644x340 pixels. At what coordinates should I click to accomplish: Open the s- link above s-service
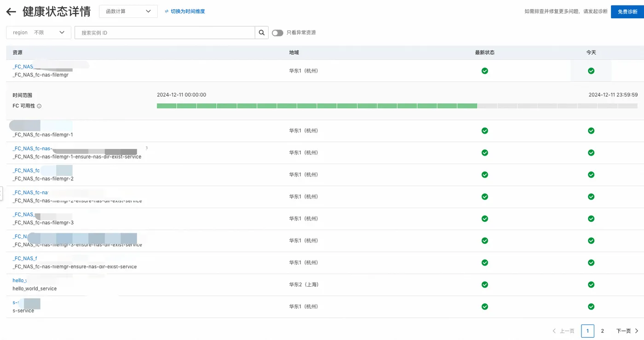point(16,302)
